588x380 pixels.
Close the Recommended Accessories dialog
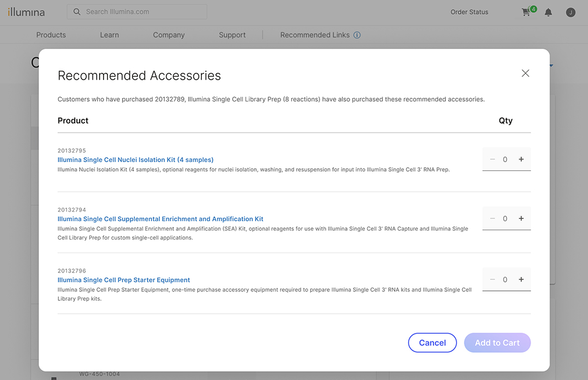click(525, 74)
